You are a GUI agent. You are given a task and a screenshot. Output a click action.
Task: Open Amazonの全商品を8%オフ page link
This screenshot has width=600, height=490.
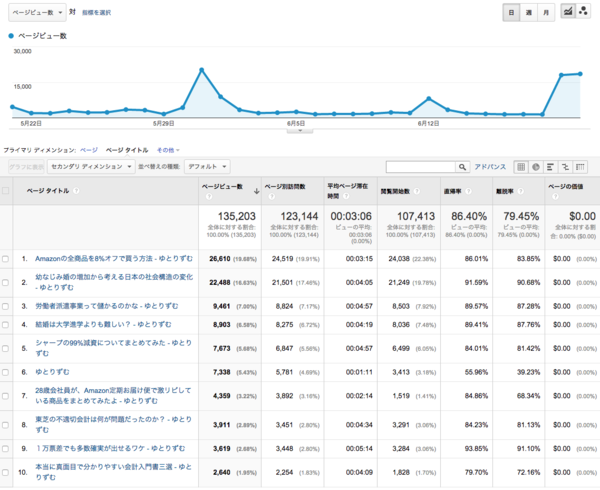(x=114, y=259)
